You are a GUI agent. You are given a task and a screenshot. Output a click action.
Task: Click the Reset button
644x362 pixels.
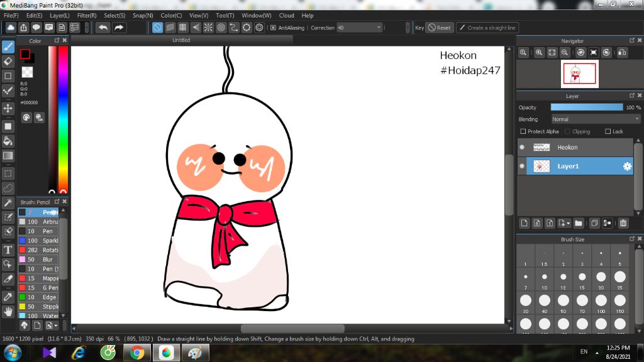coord(440,28)
